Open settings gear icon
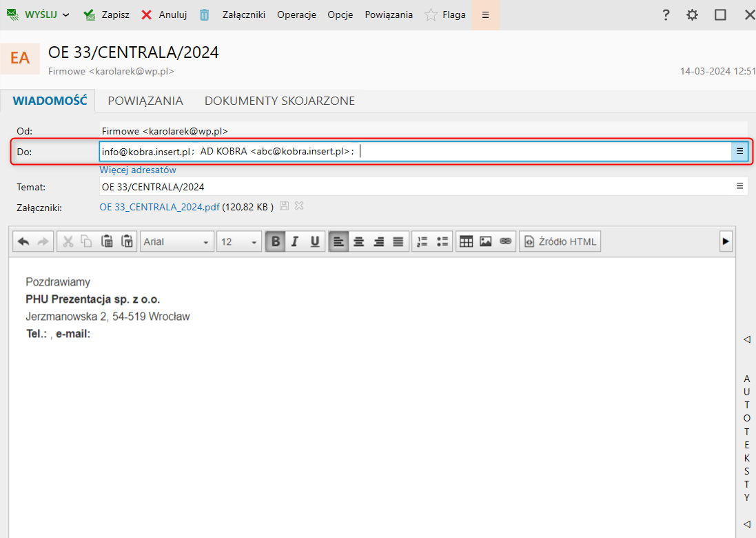The image size is (756, 538). point(693,14)
